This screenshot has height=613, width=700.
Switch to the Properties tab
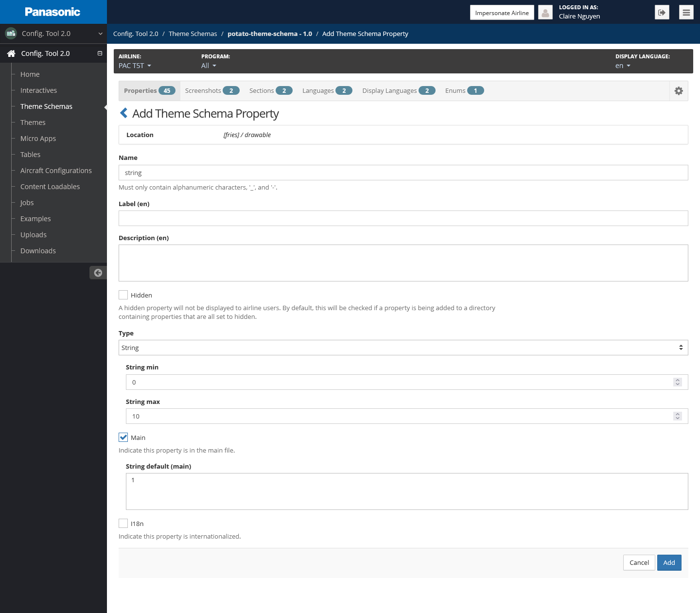click(149, 91)
